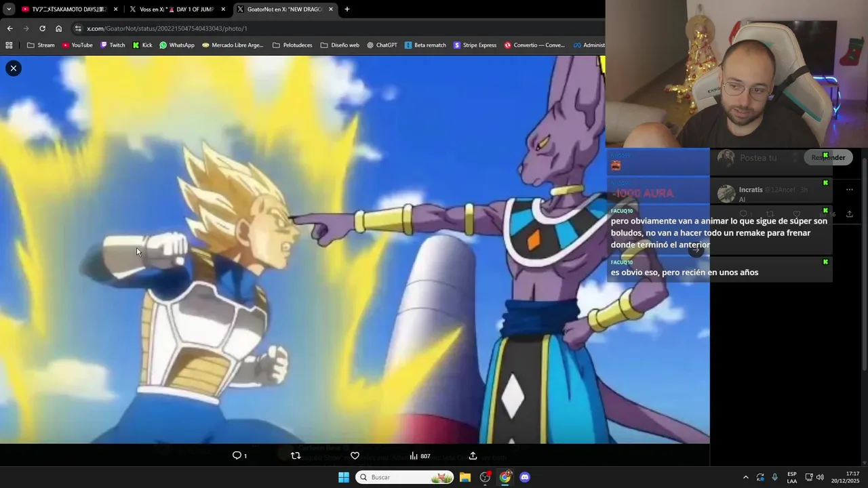Close the Voss en X tab

[x=223, y=9]
